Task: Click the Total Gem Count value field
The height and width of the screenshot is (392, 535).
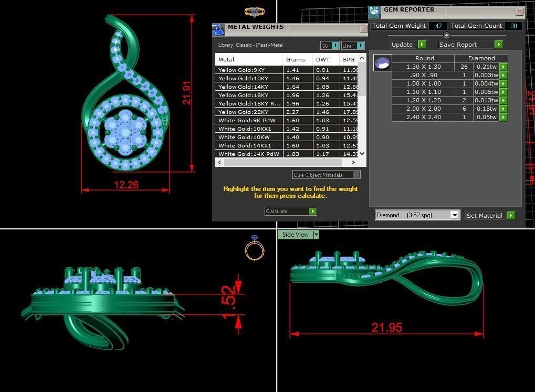Action: [513, 26]
